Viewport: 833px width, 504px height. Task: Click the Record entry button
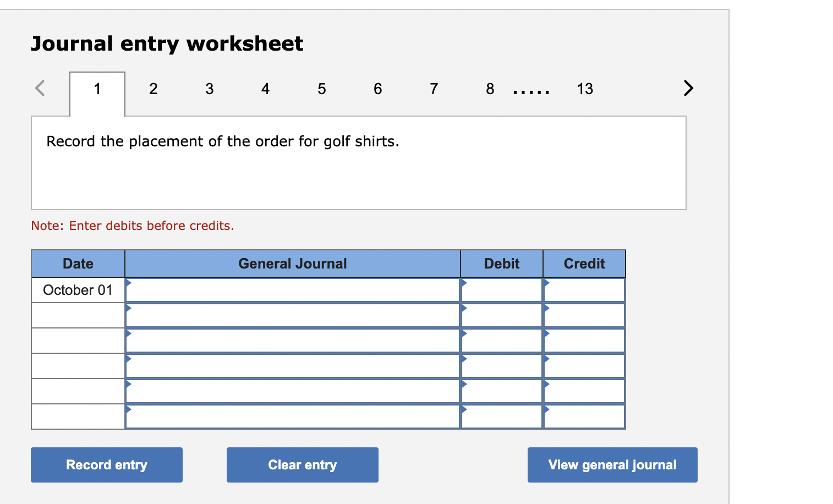click(x=106, y=464)
